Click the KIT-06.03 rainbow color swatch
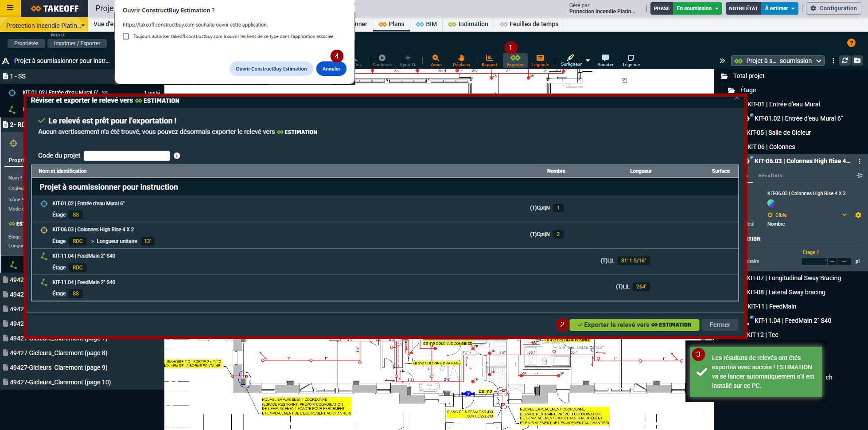 [771, 203]
